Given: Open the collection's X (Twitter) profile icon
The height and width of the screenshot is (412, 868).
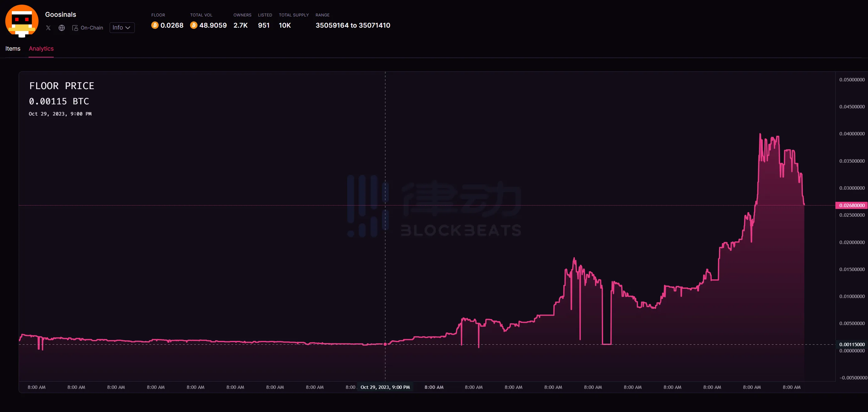Looking at the screenshot, I should [x=48, y=28].
